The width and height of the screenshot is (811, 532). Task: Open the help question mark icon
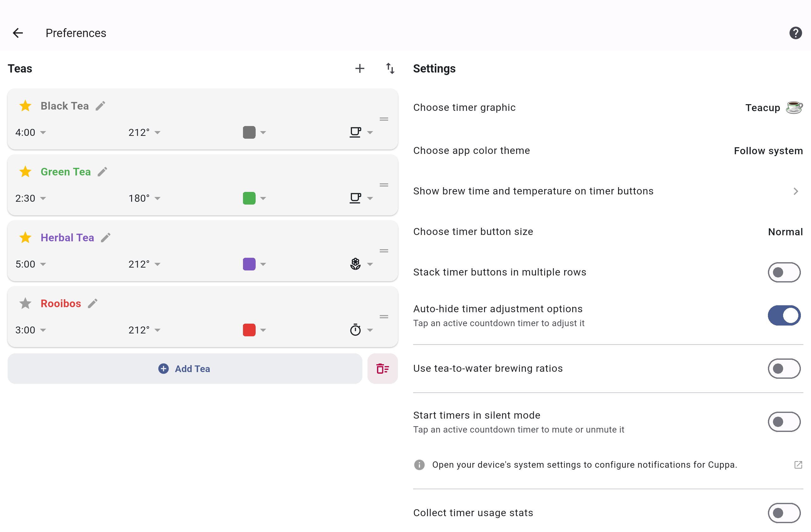[795, 33]
